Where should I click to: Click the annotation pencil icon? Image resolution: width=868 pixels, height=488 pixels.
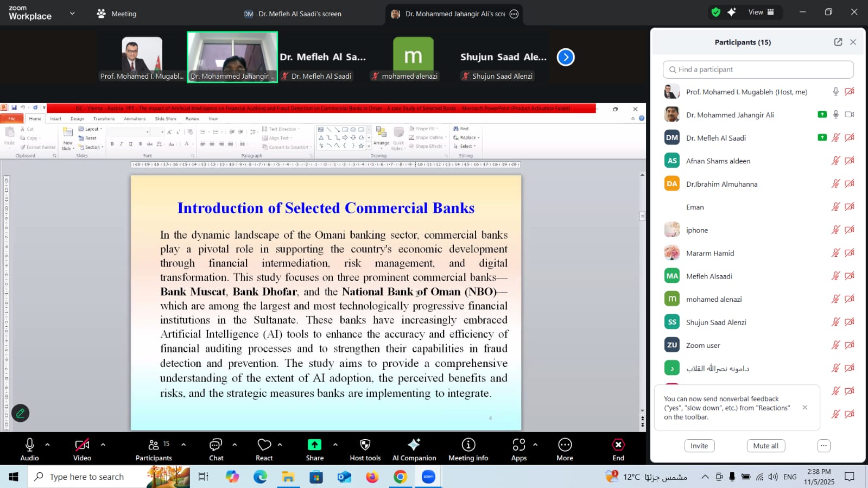[21, 413]
